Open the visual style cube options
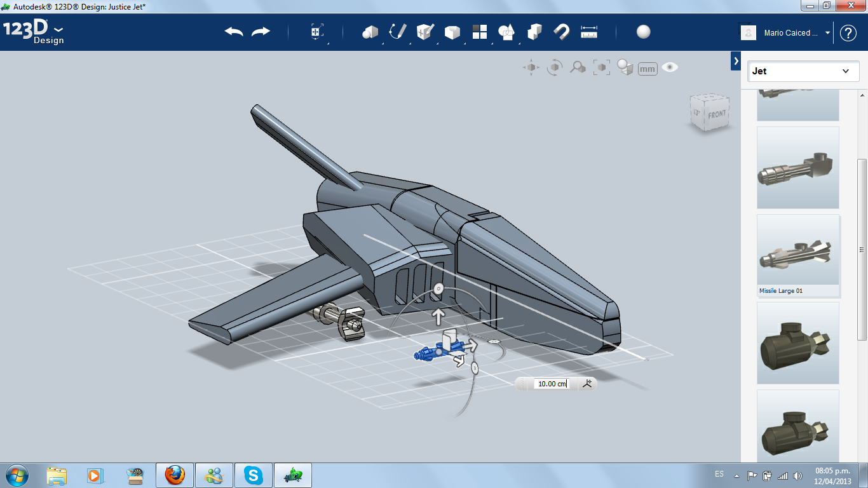 pyautogui.click(x=625, y=67)
